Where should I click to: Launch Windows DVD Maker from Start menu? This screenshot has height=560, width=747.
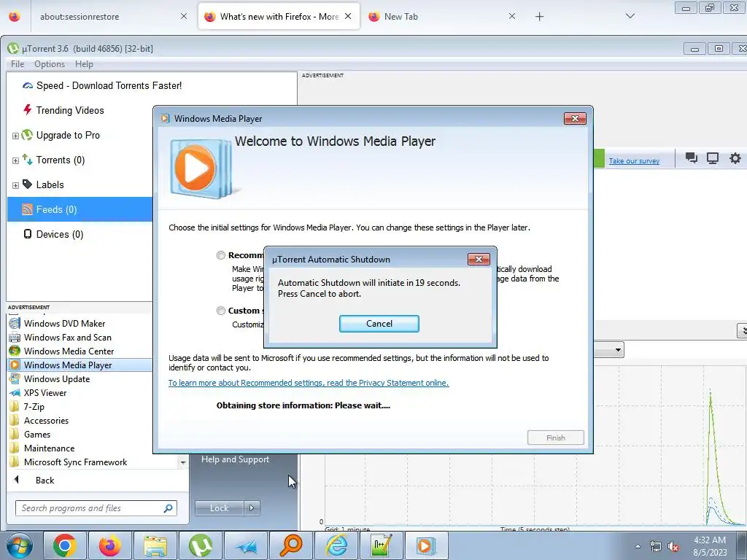click(x=64, y=324)
